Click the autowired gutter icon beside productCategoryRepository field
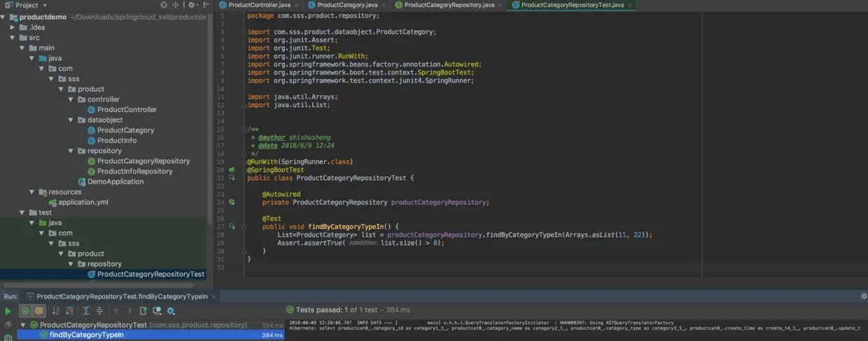The width and height of the screenshot is (868, 341). point(232,202)
